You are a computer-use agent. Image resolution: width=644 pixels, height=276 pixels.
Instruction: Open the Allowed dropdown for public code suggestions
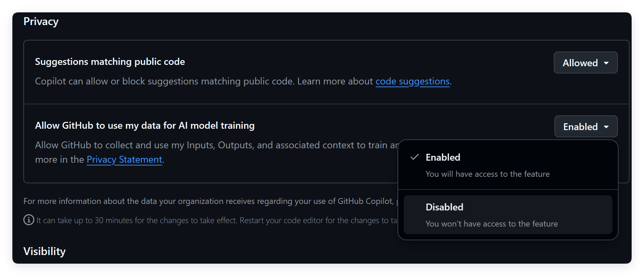(x=585, y=63)
